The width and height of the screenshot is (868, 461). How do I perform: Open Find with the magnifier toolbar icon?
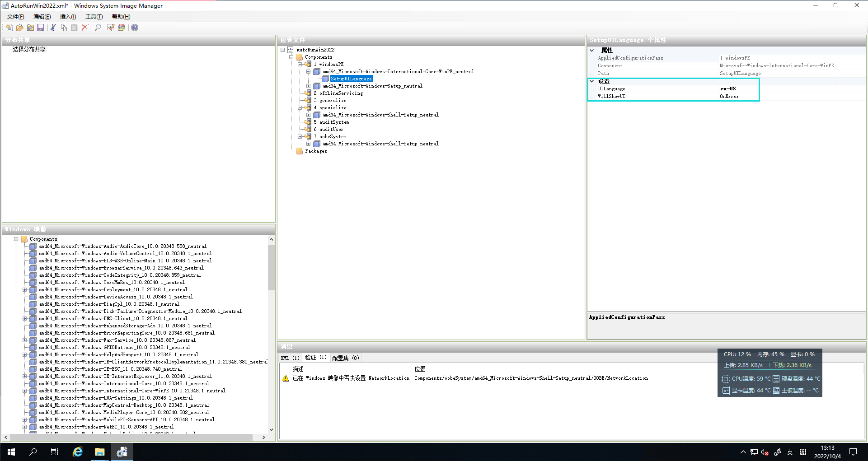(x=98, y=28)
